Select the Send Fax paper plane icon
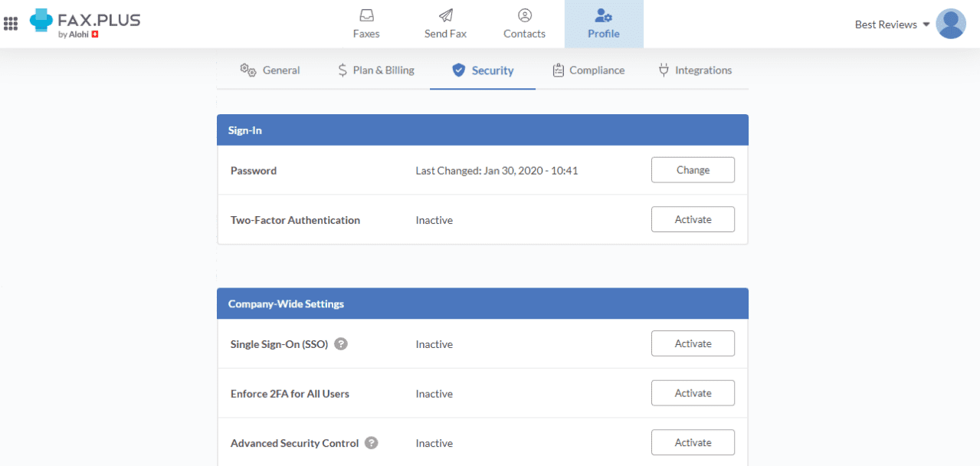 coord(445,15)
